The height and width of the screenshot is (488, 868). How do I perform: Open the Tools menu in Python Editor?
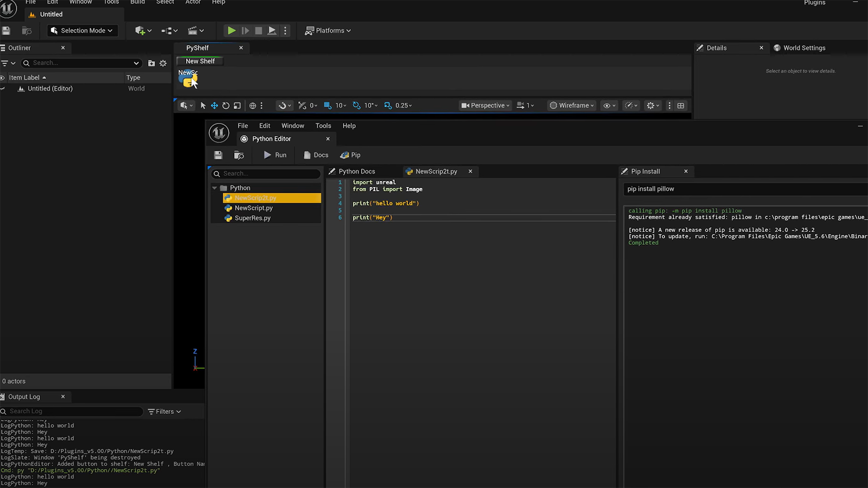point(323,126)
